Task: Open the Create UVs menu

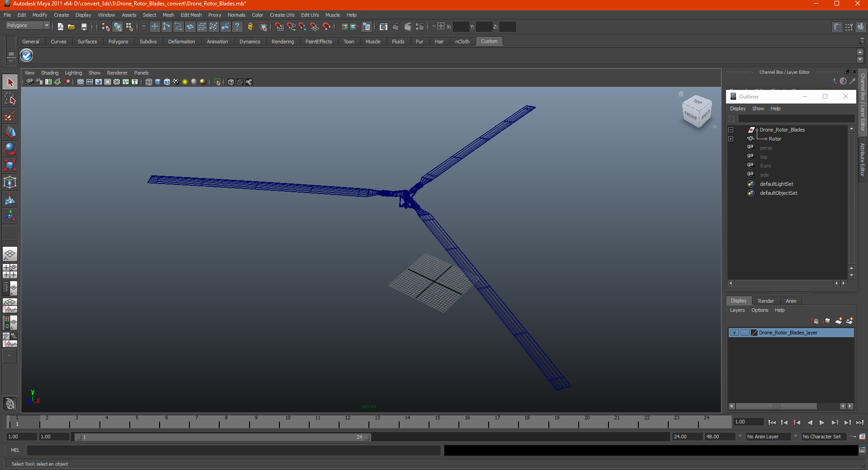Action: point(282,15)
